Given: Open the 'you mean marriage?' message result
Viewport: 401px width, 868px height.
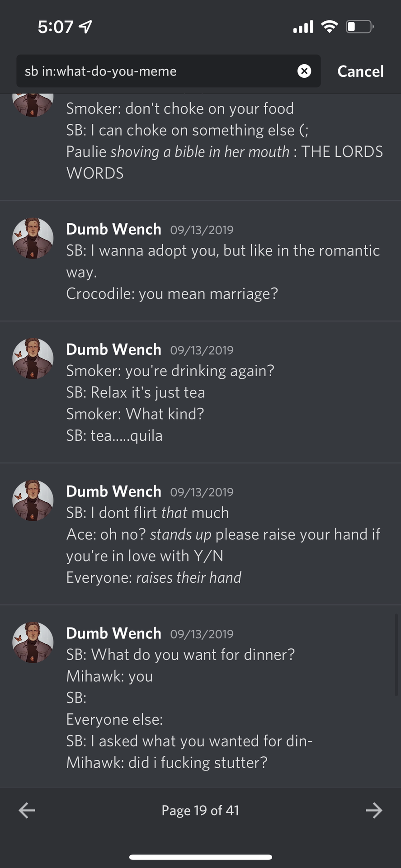Looking at the screenshot, I should (x=172, y=294).
